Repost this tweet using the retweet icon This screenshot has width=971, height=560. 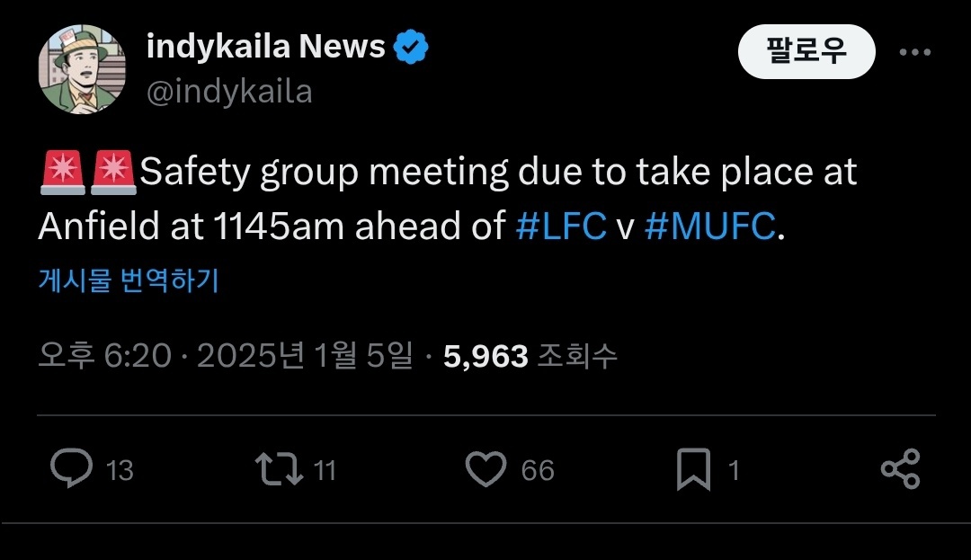tap(278, 469)
